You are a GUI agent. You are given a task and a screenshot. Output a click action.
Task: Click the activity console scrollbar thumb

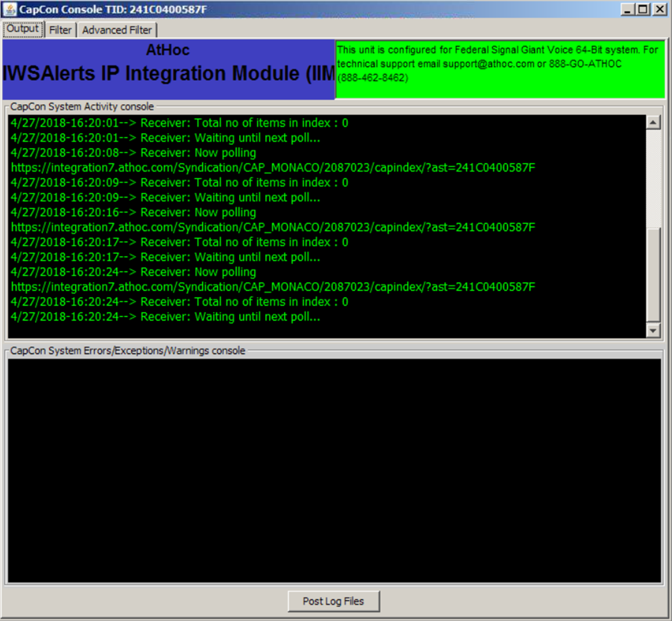click(x=653, y=275)
